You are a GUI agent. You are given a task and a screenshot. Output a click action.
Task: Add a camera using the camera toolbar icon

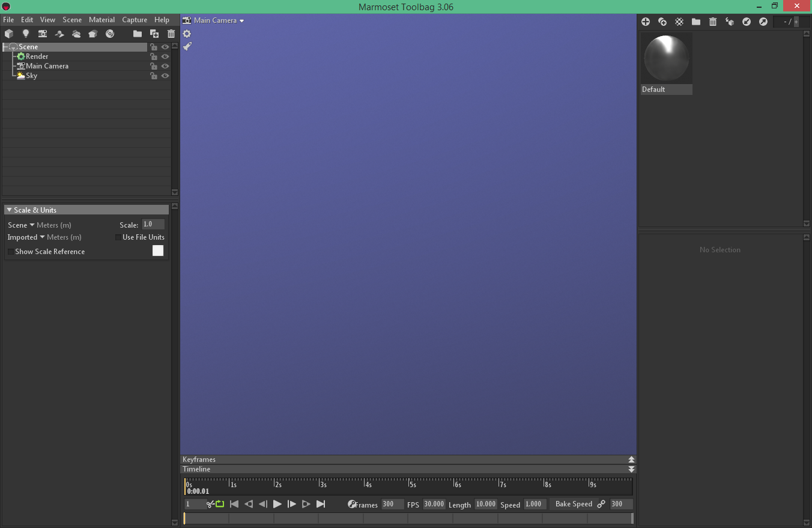point(43,34)
